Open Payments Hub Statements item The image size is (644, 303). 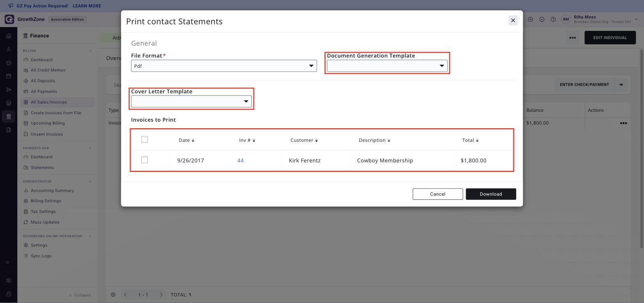tap(42, 168)
